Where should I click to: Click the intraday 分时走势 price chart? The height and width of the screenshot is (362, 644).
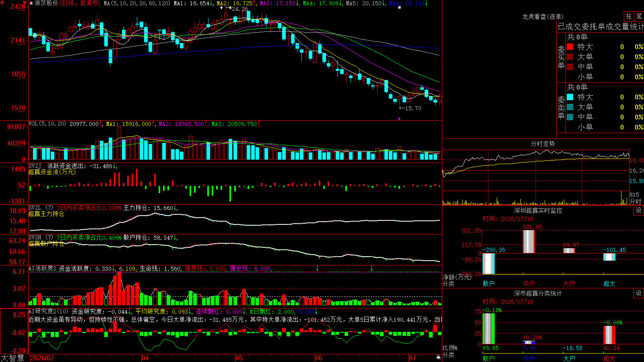pyautogui.click(x=536, y=170)
